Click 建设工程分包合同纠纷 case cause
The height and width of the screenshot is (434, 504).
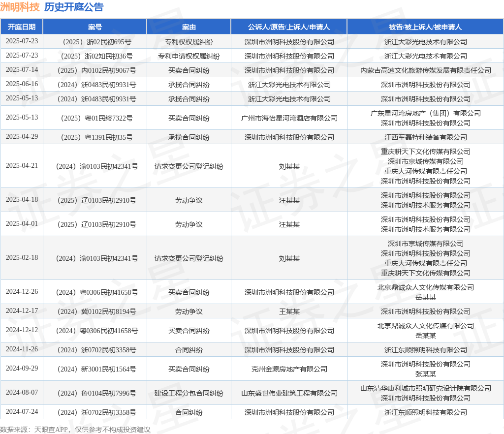pyautogui.click(x=189, y=393)
